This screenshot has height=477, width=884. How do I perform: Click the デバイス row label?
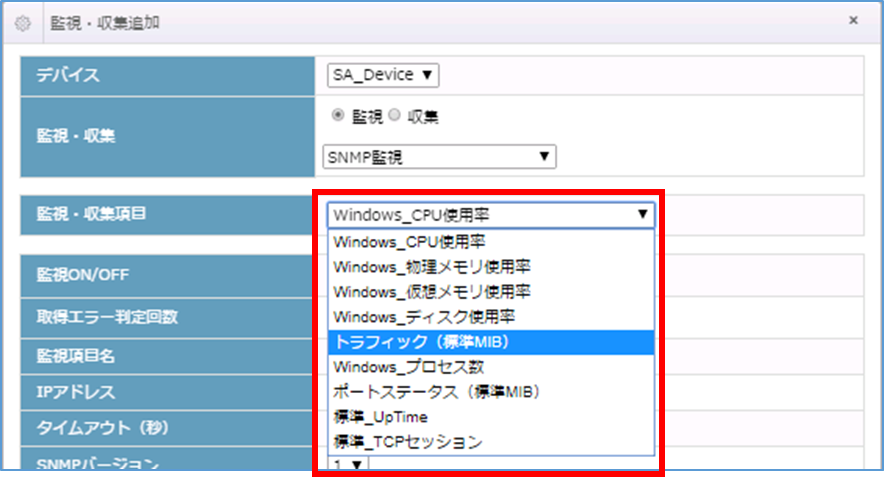[68, 75]
